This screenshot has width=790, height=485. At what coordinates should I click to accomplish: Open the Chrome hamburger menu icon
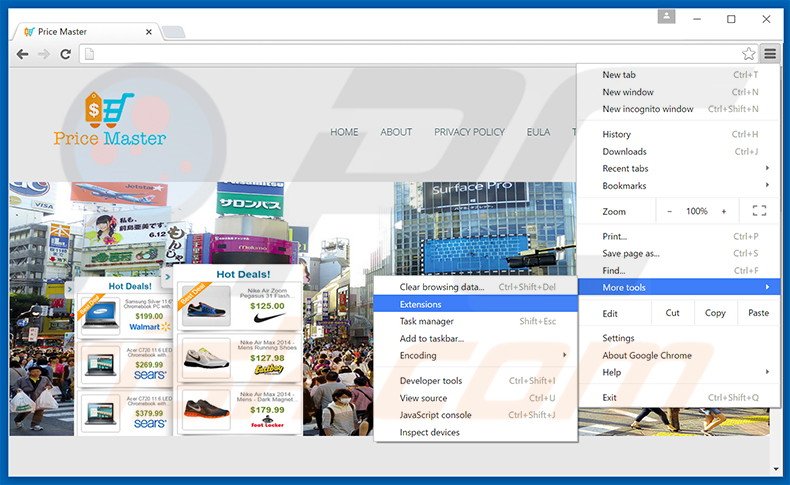(x=770, y=53)
